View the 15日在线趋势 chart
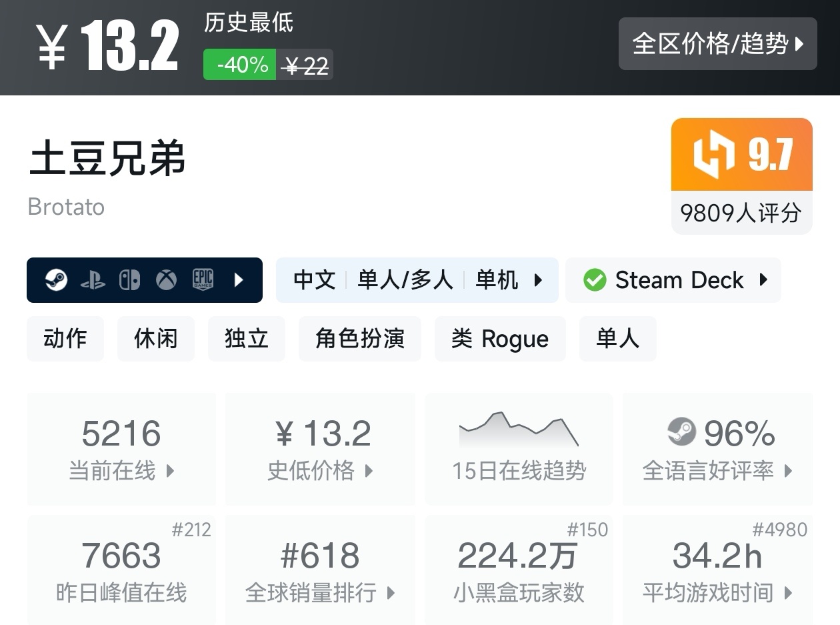Screen dimensions: 840x625 (x=519, y=449)
